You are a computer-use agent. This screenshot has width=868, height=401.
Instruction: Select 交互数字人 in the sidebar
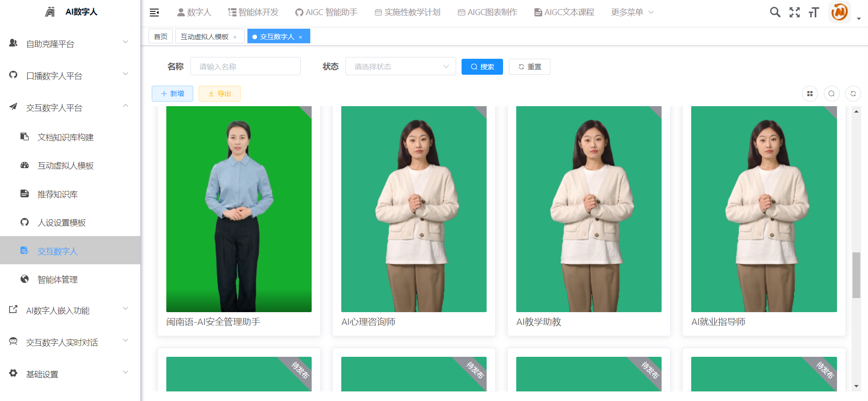click(x=70, y=250)
